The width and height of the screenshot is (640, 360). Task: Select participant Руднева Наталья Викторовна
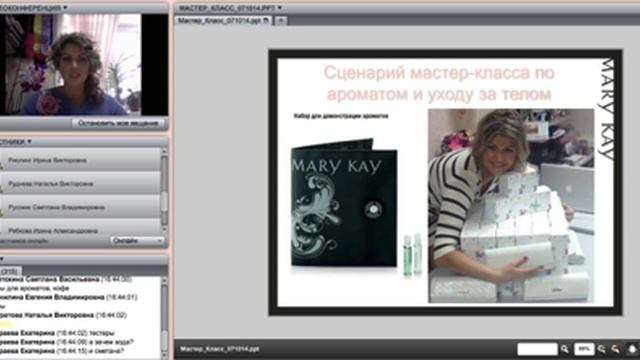coord(81,184)
